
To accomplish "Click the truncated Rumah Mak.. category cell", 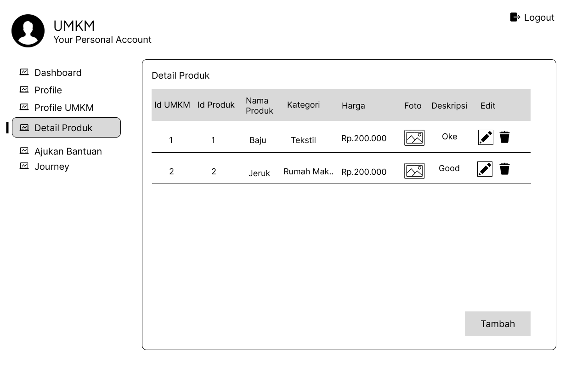I will click(308, 172).
